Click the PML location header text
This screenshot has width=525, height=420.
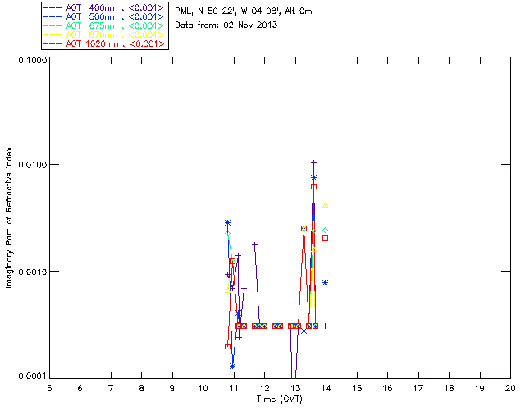(244, 11)
